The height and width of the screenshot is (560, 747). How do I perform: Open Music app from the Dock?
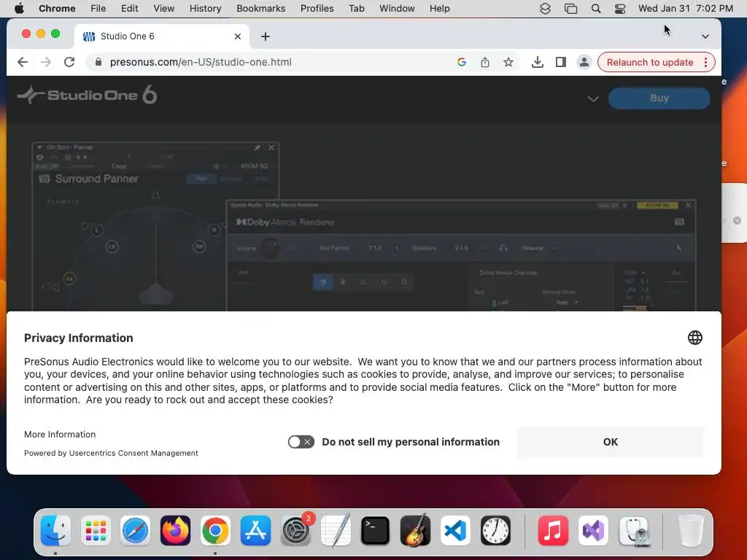click(x=553, y=531)
